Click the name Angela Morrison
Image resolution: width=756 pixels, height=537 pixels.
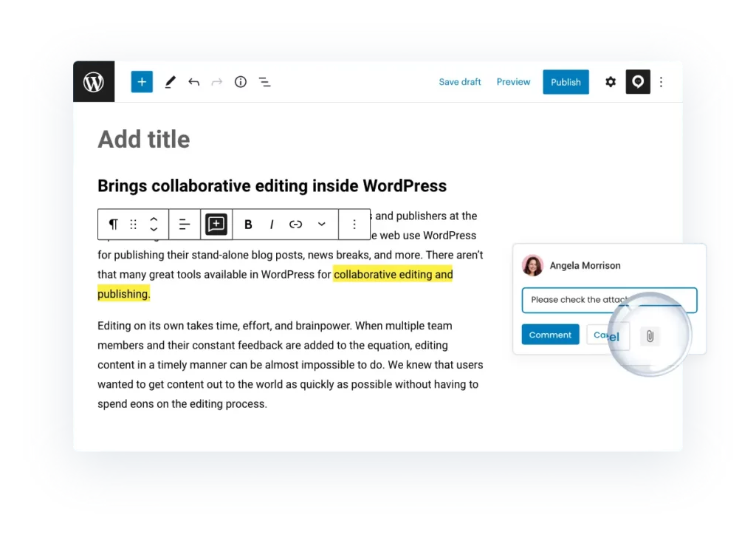[x=585, y=265]
